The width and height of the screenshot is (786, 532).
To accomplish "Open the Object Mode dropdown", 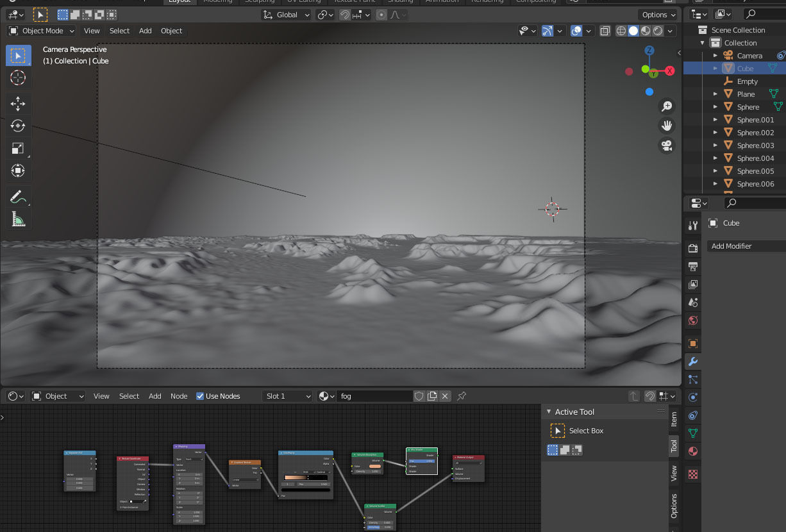I will coord(42,31).
